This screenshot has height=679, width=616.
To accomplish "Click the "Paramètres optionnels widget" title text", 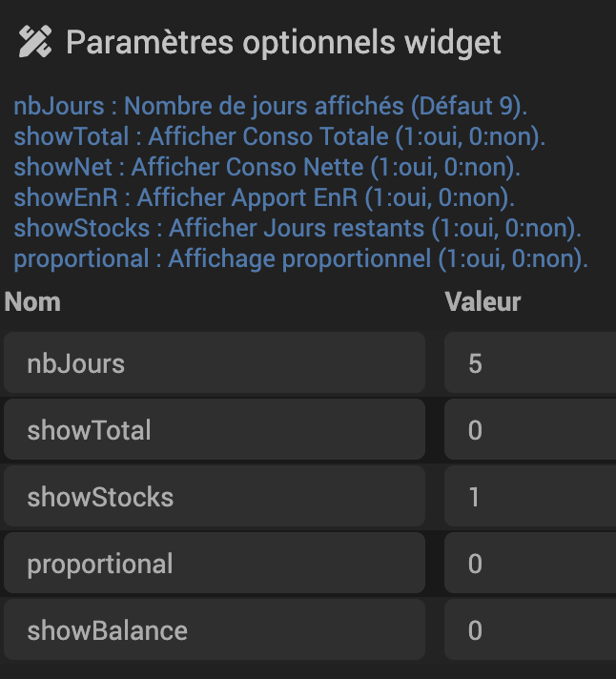I will [283, 42].
